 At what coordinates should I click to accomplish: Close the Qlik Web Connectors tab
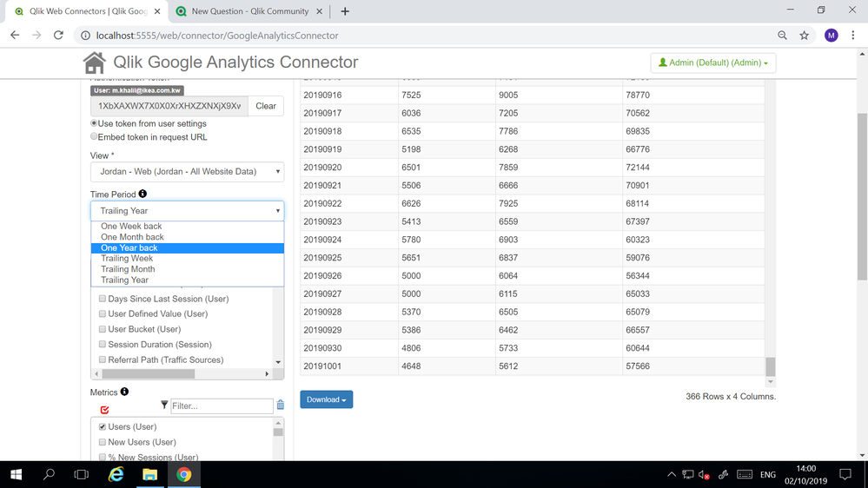click(x=157, y=11)
